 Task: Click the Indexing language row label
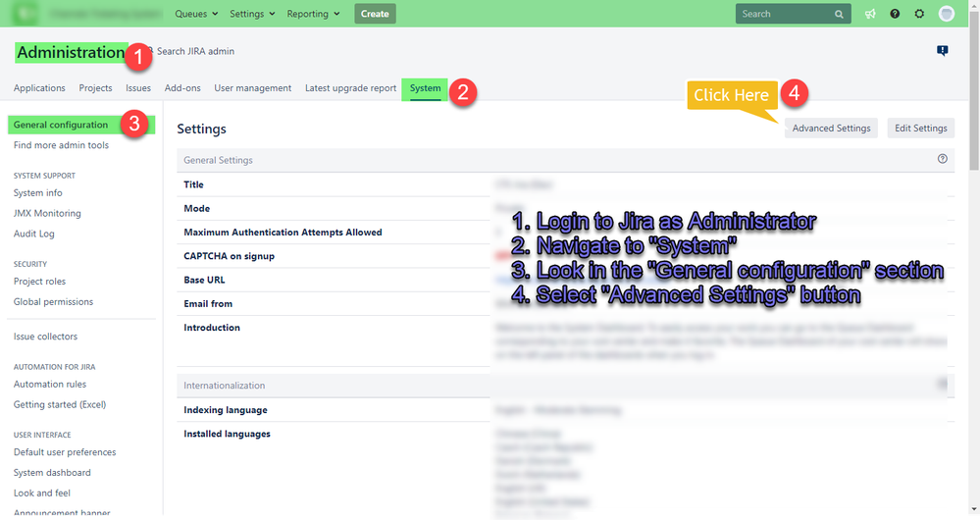[x=226, y=410]
